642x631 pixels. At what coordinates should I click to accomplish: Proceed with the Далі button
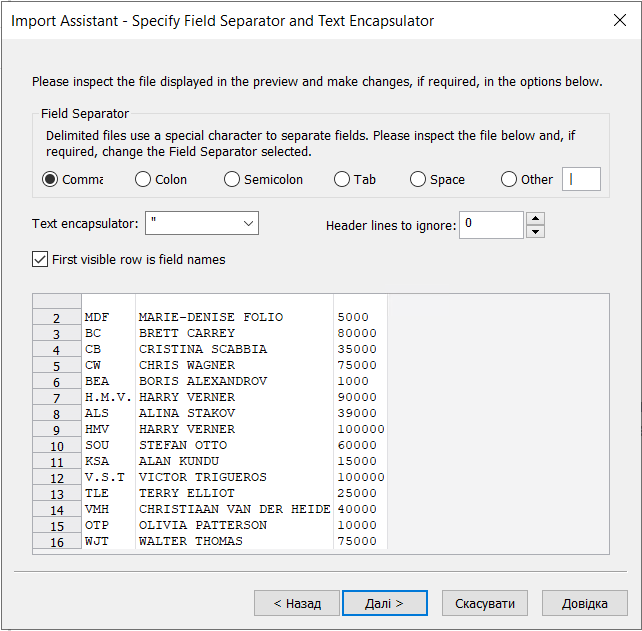point(385,603)
